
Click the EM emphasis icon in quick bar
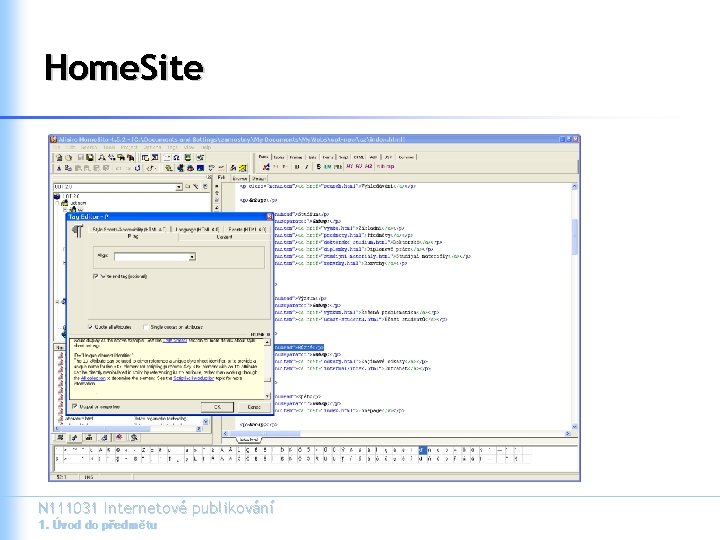click(x=327, y=167)
